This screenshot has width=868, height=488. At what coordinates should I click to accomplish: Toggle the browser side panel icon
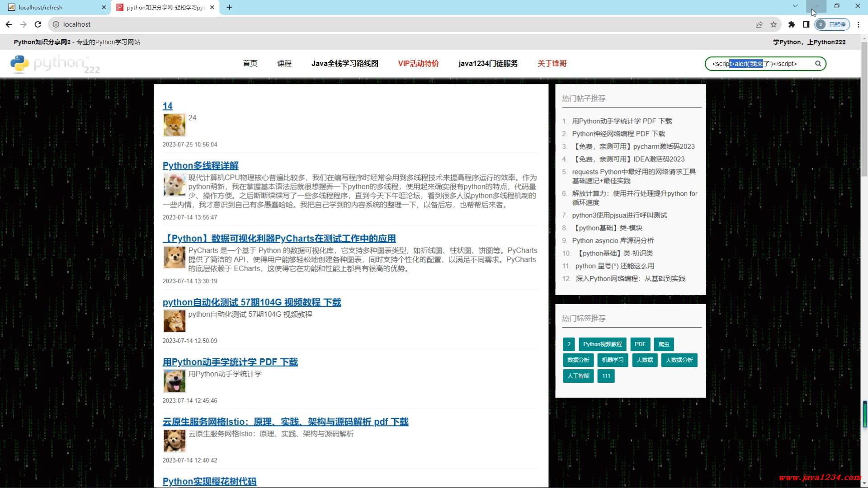pos(806,24)
